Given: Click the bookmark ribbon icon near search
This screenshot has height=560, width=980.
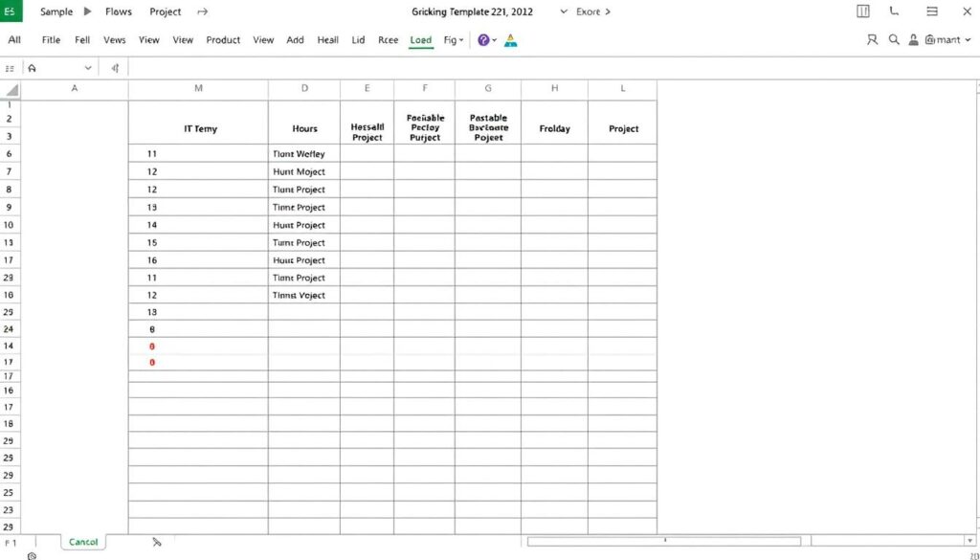Looking at the screenshot, I should tap(872, 39).
